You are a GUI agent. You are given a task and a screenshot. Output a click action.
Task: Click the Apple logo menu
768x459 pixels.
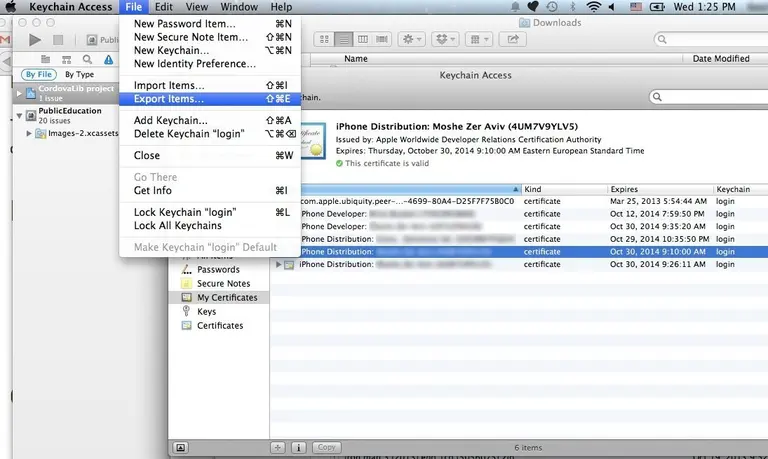(x=10, y=7)
